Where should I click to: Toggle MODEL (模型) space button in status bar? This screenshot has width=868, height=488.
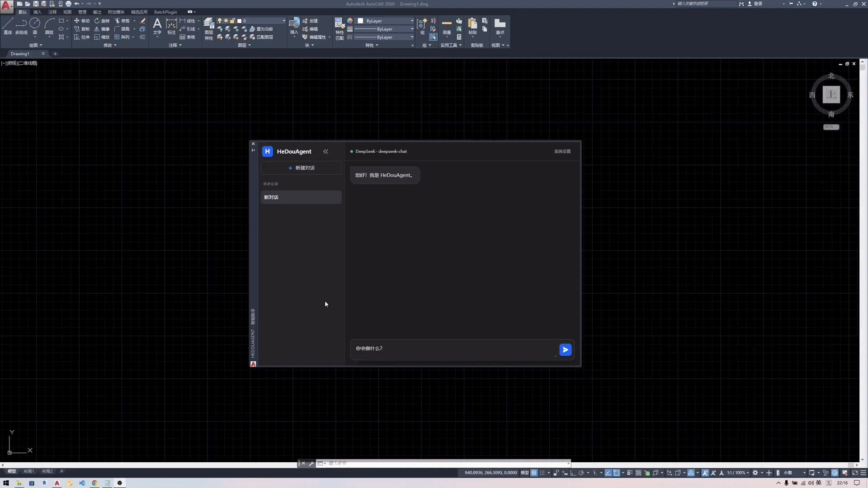click(x=524, y=473)
